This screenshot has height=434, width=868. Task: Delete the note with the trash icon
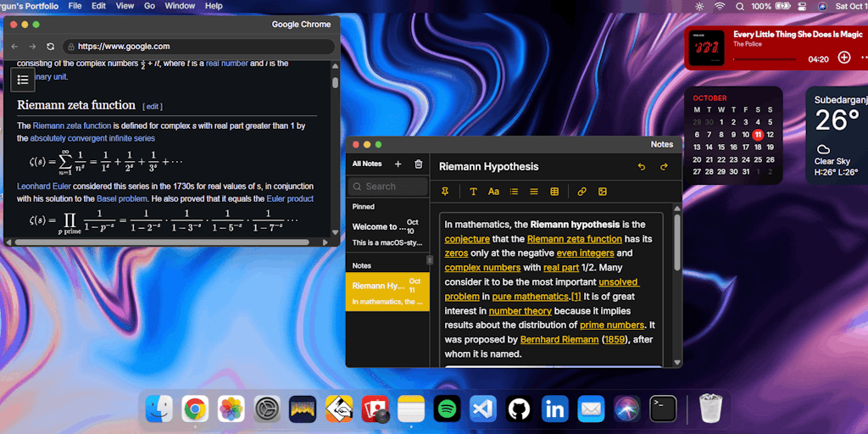point(418,164)
